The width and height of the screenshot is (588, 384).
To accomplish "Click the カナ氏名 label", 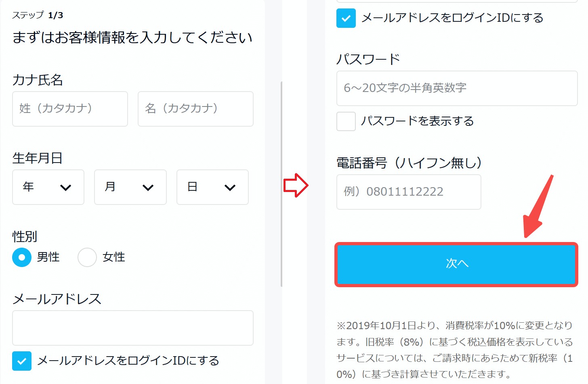I will tap(38, 80).
